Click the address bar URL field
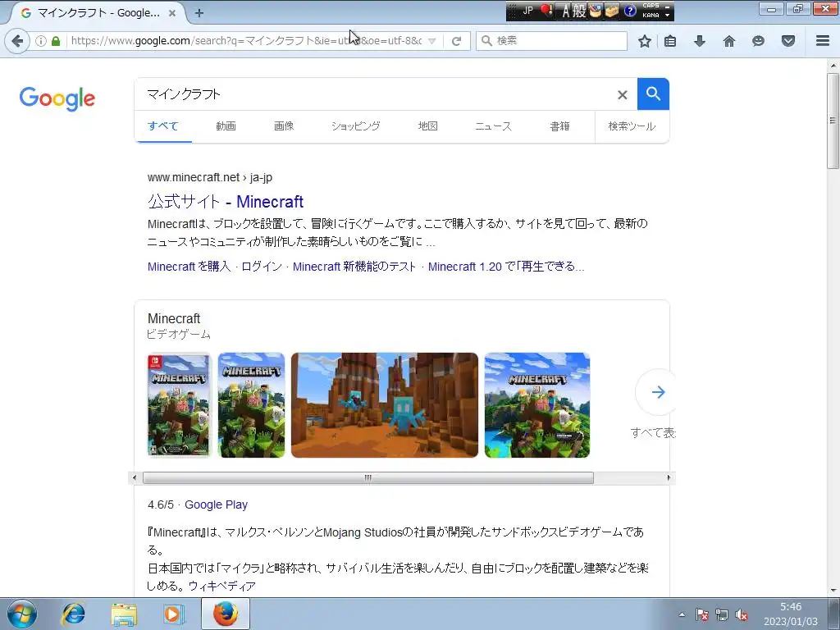The image size is (840, 630). tap(246, 41)
